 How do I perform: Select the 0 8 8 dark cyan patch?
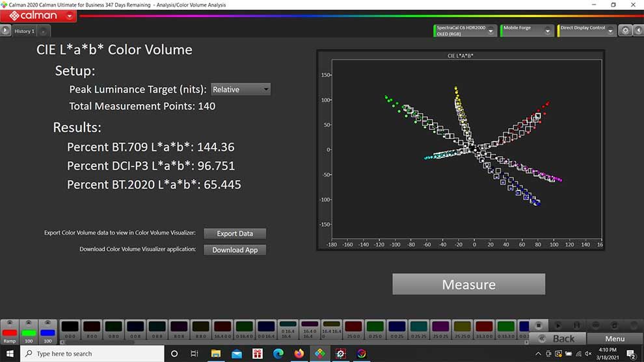click(157, 330)
